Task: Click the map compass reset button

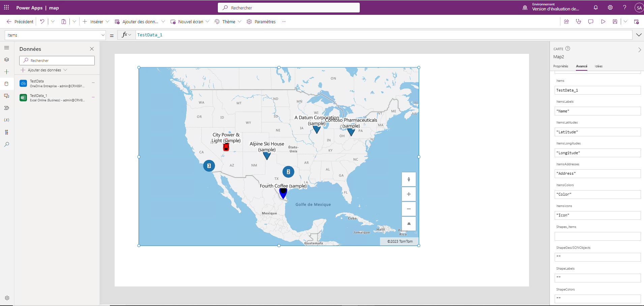Action: pyautogui.click(x=409, y=179)
